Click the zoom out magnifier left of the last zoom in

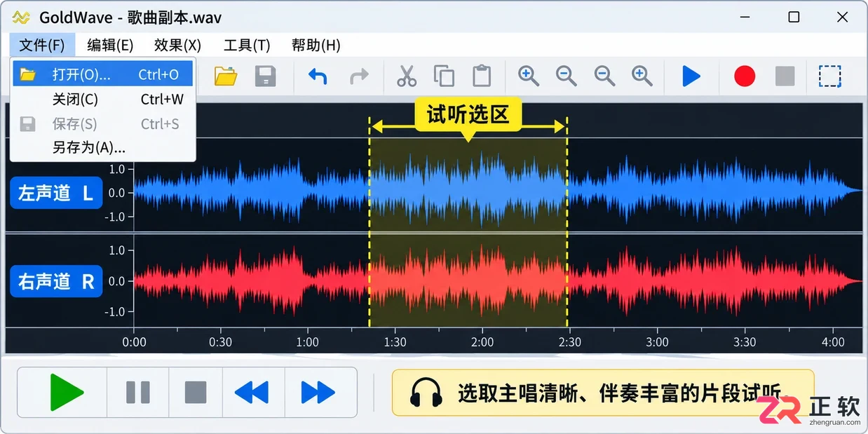click(x=605, y=76)
